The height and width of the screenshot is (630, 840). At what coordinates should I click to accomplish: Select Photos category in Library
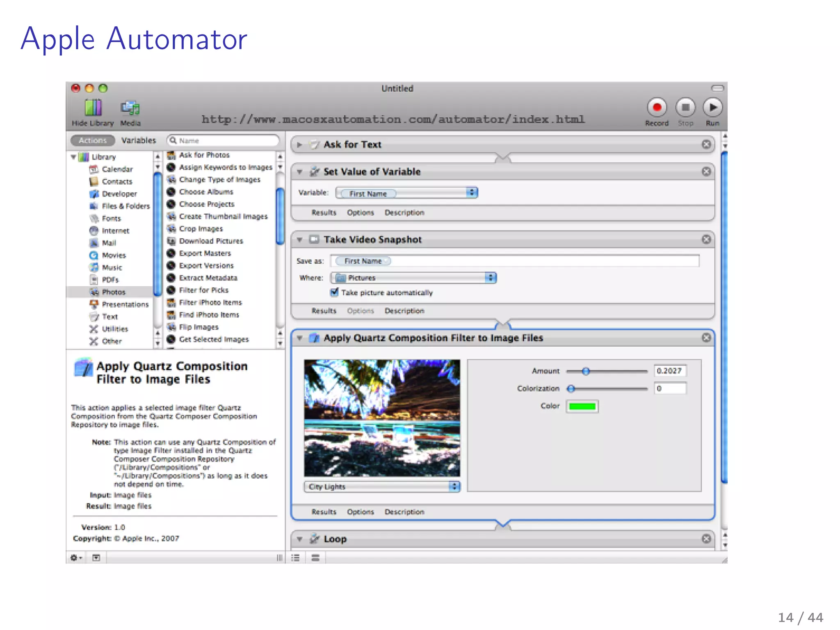coord(113,292)
